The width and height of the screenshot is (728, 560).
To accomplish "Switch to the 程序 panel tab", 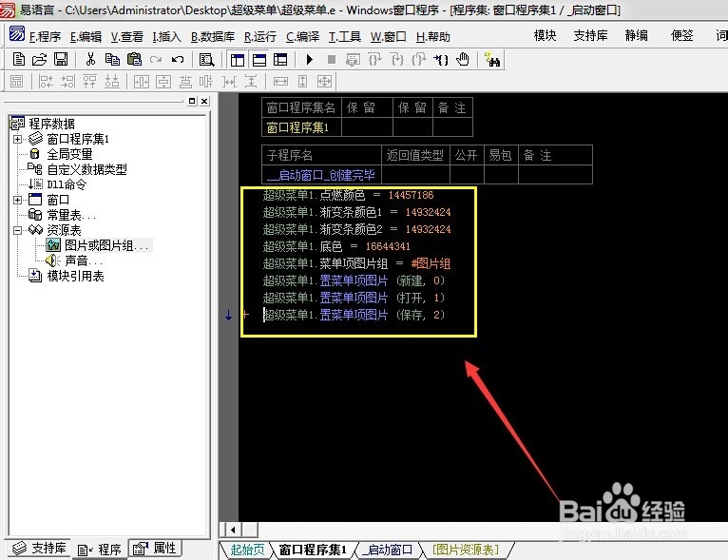I will point(100,550).
